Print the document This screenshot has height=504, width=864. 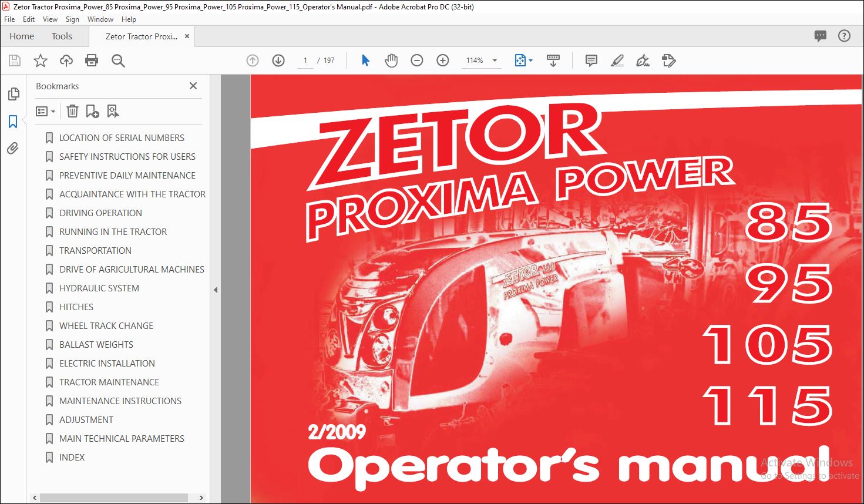(x=92, y=61)
